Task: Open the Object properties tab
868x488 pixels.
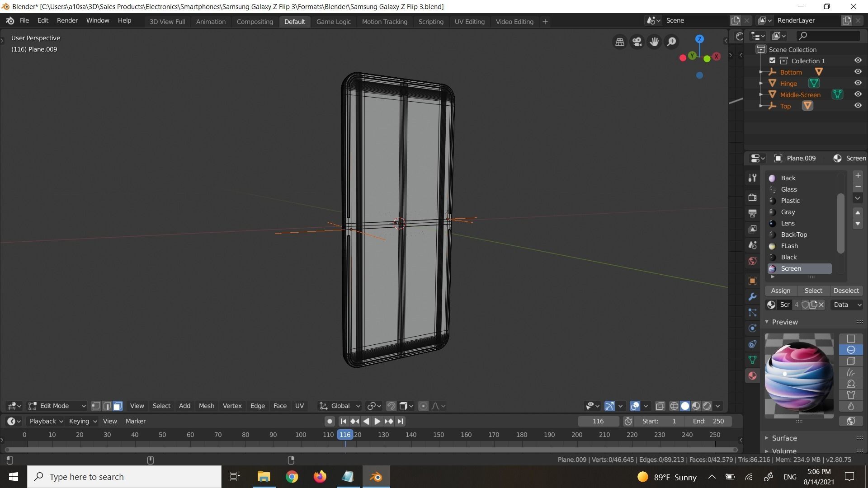Action: coord(752,281)
